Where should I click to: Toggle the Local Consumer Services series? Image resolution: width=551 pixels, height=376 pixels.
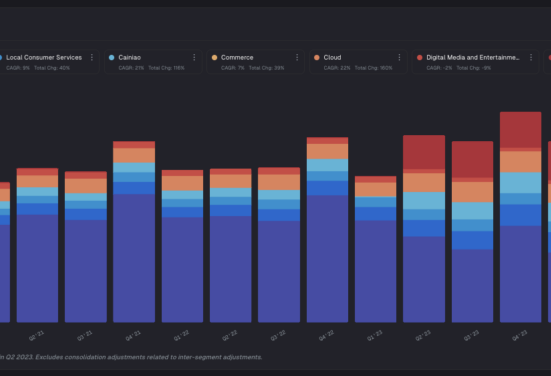44,58
